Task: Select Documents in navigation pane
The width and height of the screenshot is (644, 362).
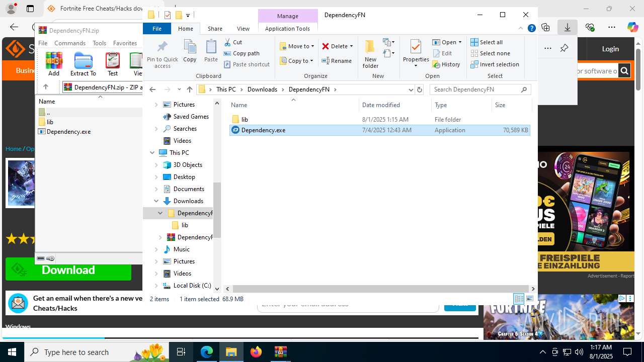Action: (x=189, y=189)
